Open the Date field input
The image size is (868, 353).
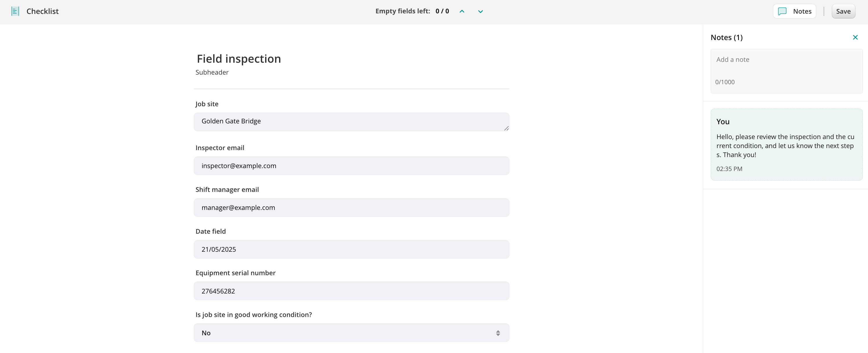point(351,249)
